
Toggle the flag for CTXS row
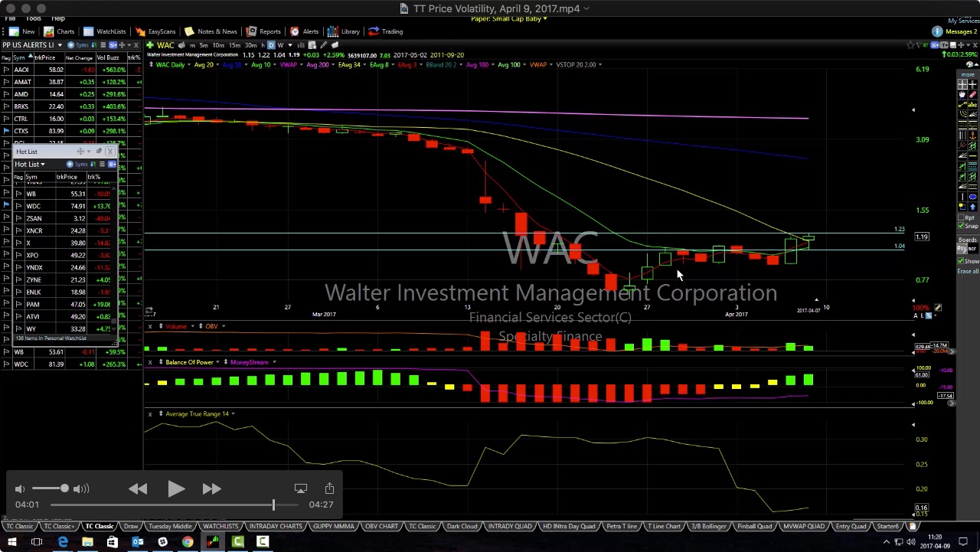(6, 131)
